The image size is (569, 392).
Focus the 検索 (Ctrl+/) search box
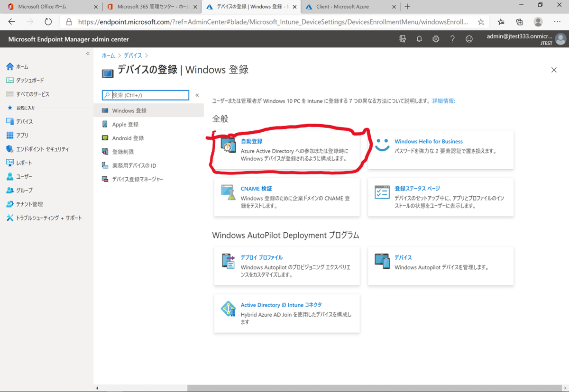[x=146, y=95]
